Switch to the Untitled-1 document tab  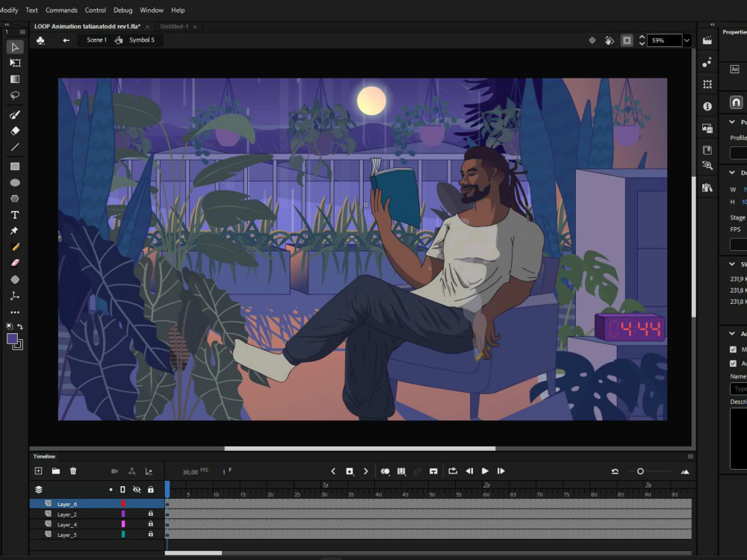tap(174, 27)
